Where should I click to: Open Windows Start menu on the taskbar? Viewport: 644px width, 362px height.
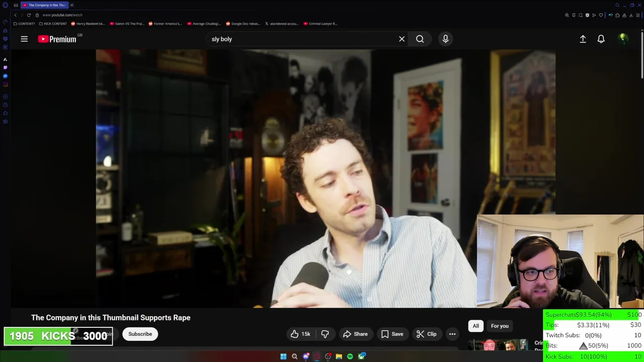pyautogui.click(x=283, y=356)
